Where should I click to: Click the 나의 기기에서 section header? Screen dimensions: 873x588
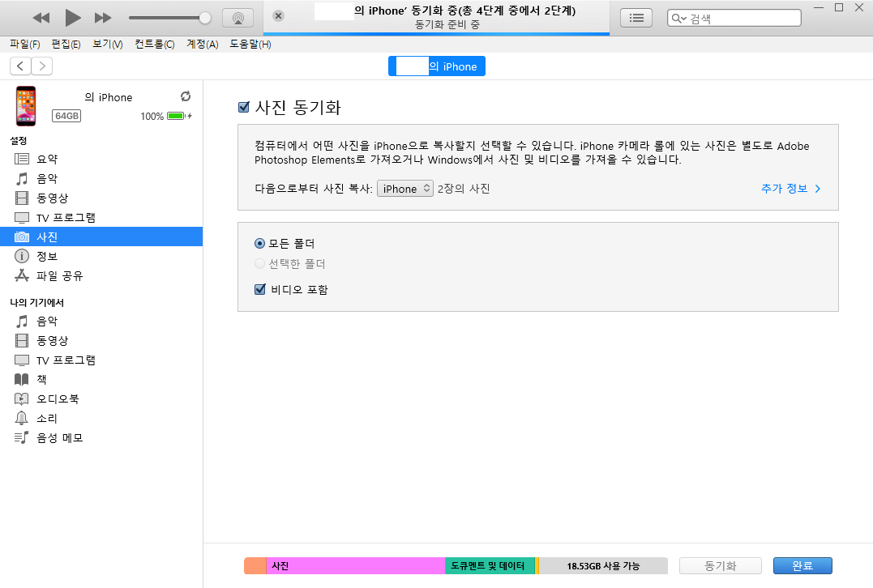pyautogui.click(x=36, y=303)
